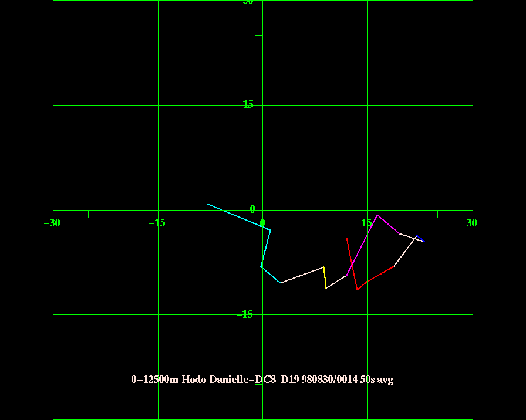The height and width of the screenshot is (420, 526).
Task: Click the horizontal axis label 30
Action: click(x=471, y=222)
